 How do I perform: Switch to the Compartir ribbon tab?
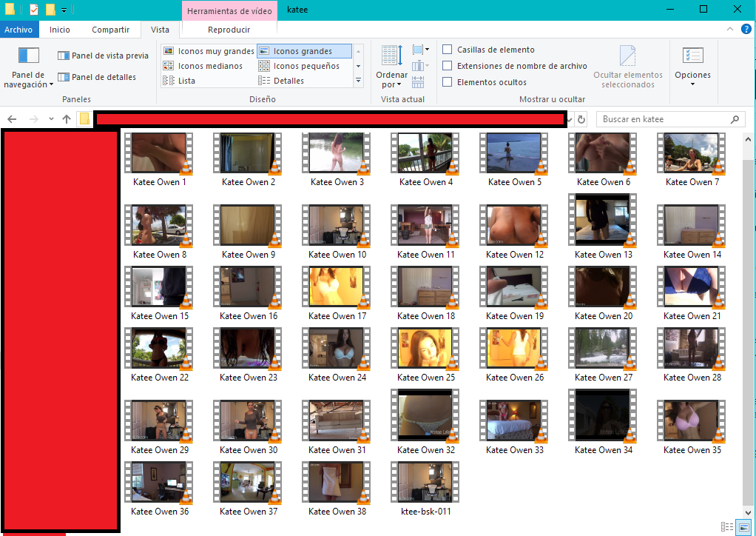tap(110, 30)
